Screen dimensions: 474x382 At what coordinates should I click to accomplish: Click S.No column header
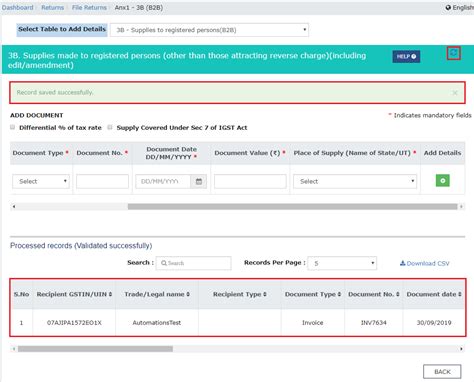click(21, 294)
